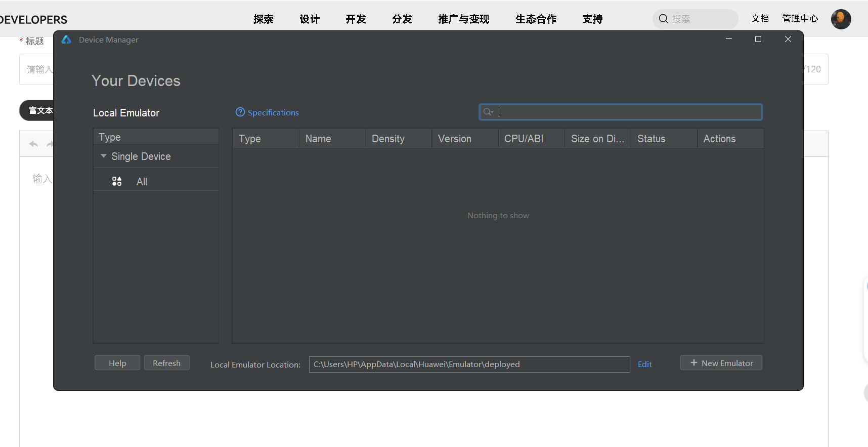Click the 搜索 search box on website
868x447 pixels.
(x=696, y=19)
